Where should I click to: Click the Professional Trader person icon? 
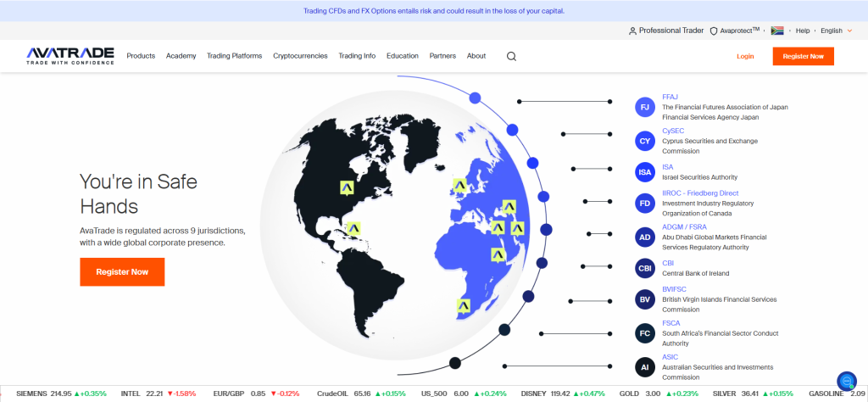(632, 31)
